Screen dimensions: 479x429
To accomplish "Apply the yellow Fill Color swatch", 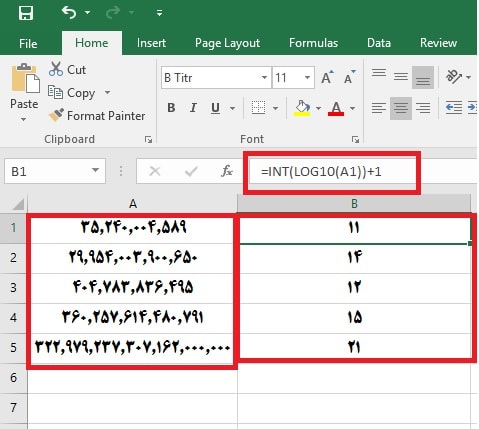I will 302,108.
